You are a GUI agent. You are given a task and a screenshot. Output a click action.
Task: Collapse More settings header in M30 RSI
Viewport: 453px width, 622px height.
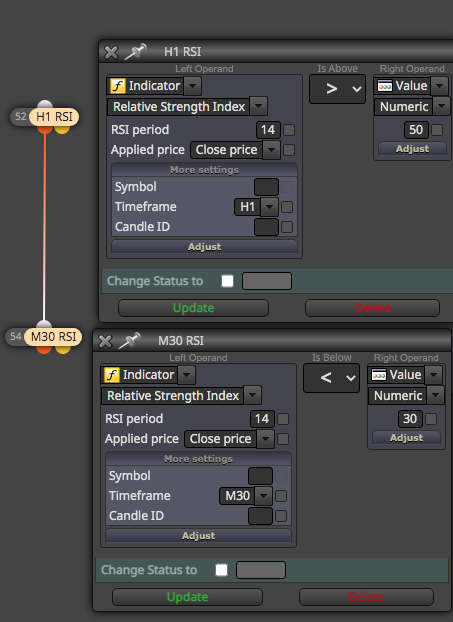click(198, 459)
